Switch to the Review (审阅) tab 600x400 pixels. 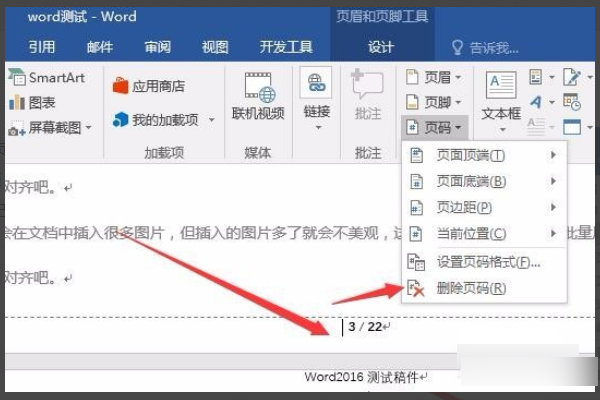(x=157, y=47)
